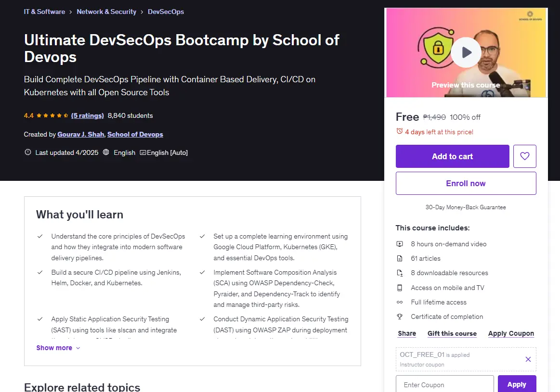Play the course preview video
Viewport: 560px width, 392px height.
coord(466,52)
